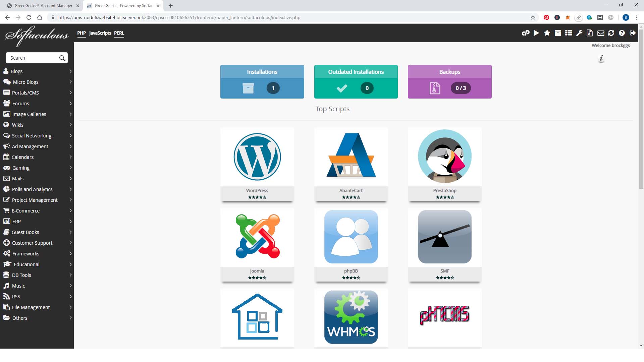Click the search magnifier icon

click(62, 58)
